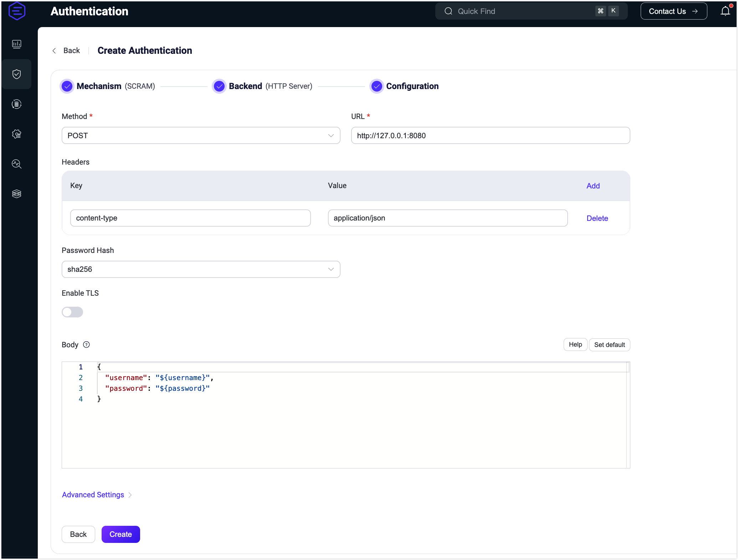
Task: Click the Contact Us button in header
Action: [x=674, y=11]
